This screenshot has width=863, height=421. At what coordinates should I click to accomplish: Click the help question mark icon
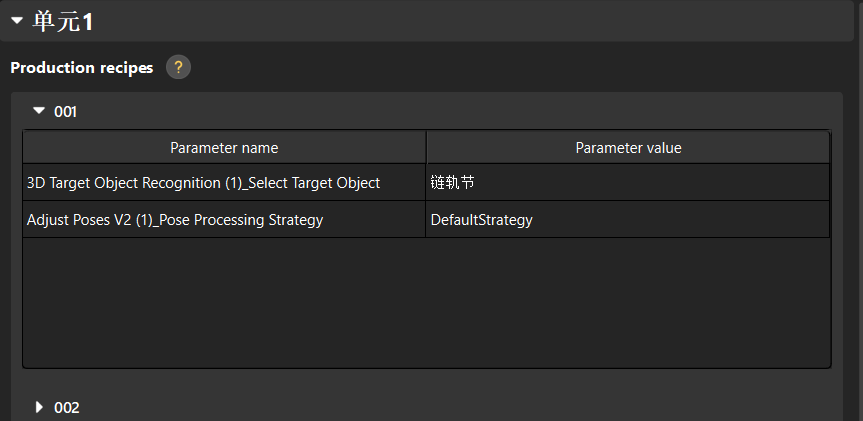click(x=178, y=68)
